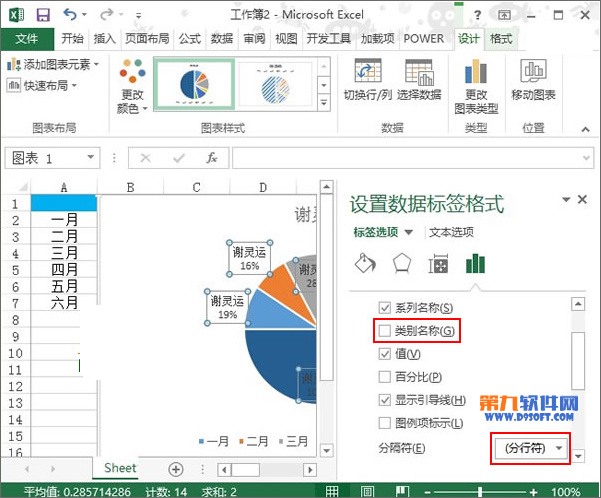Click the Change Colors palette icon
The width and height of the screenshot is (601, 498).
click(132, 71)
